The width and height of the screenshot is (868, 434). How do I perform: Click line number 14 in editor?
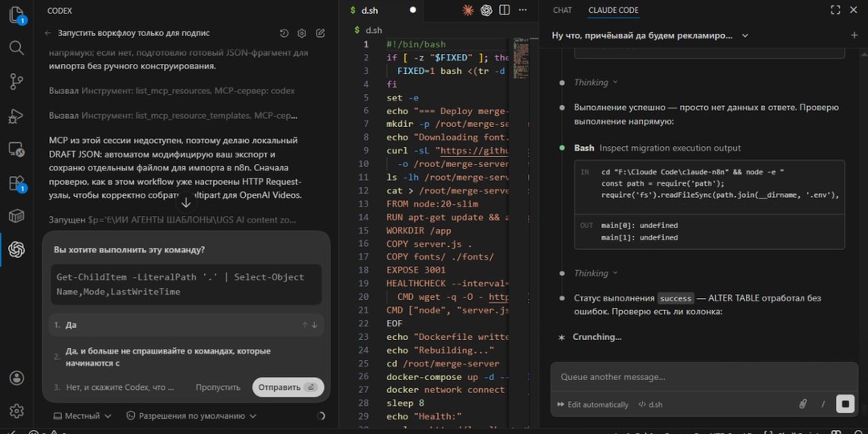coord(363,217)
